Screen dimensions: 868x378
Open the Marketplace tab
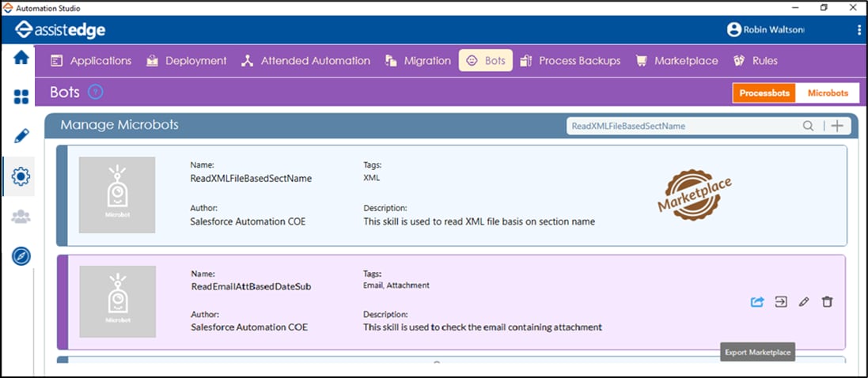(677, 61)
